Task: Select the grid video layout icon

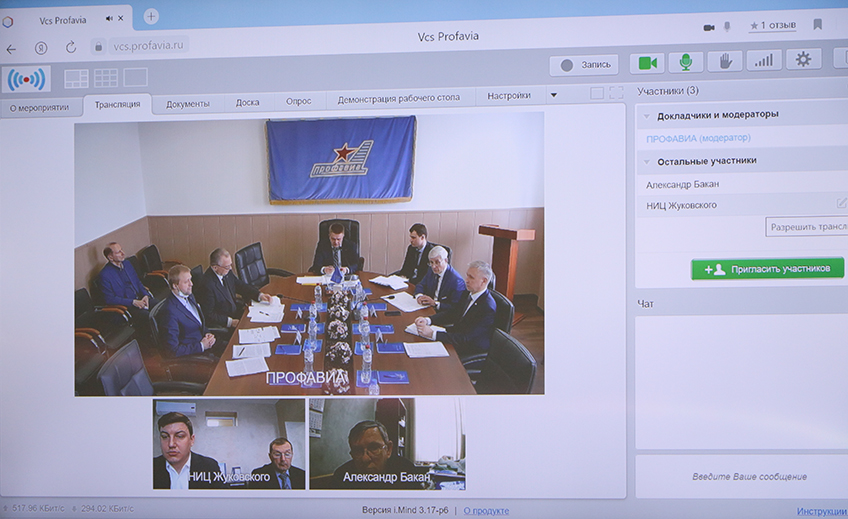Action: (105, 78)
